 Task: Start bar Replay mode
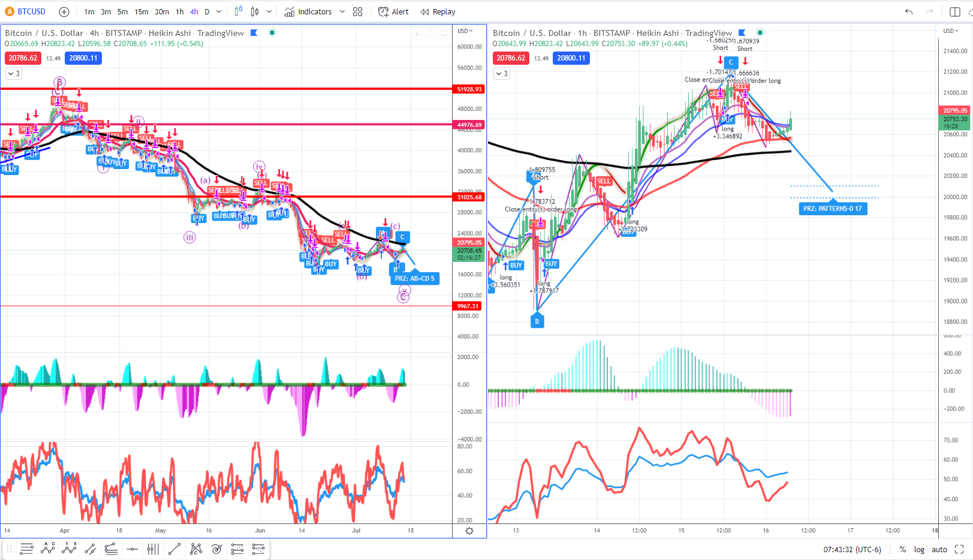click(x=438, y=12)
